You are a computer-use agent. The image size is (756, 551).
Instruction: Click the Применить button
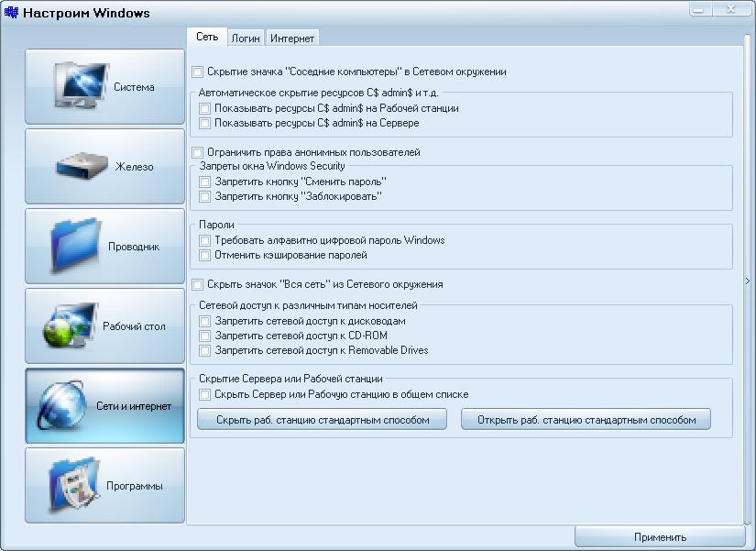[660, 537]
